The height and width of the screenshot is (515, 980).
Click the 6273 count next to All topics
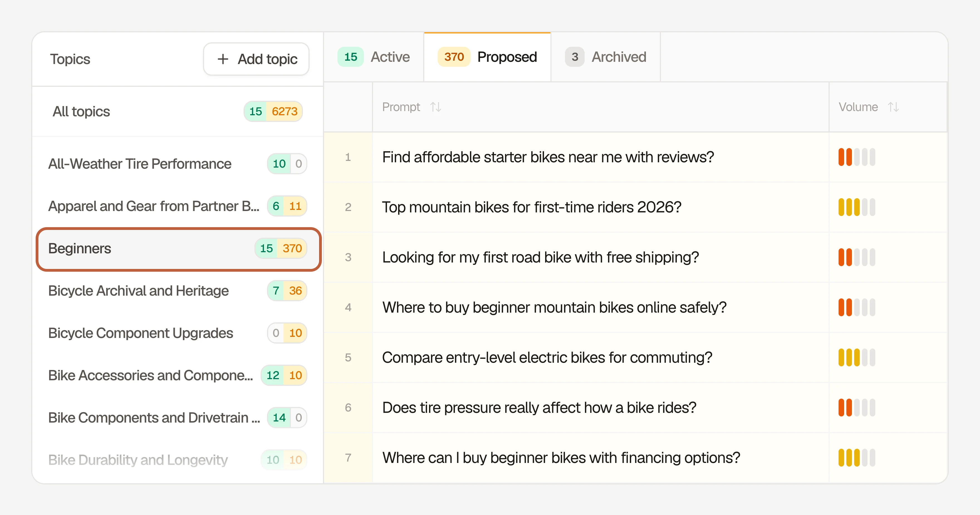pyautogui.click(x=284, y=111)
